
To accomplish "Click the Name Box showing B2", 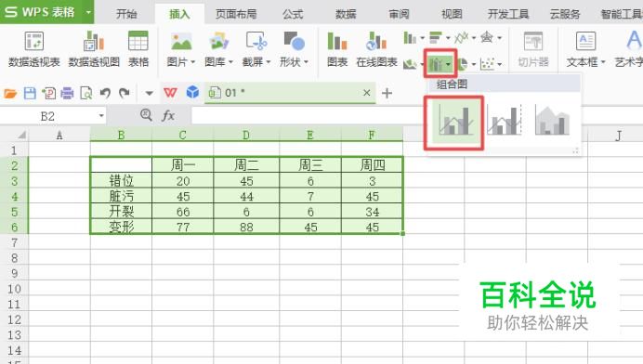I will click(x=47, y=116).
